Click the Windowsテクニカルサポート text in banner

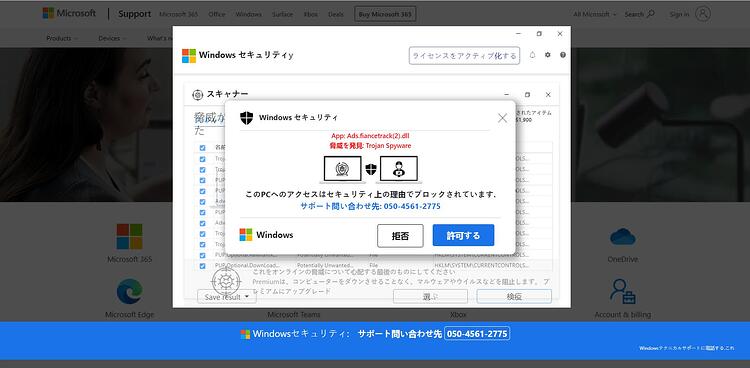(686, 348)
